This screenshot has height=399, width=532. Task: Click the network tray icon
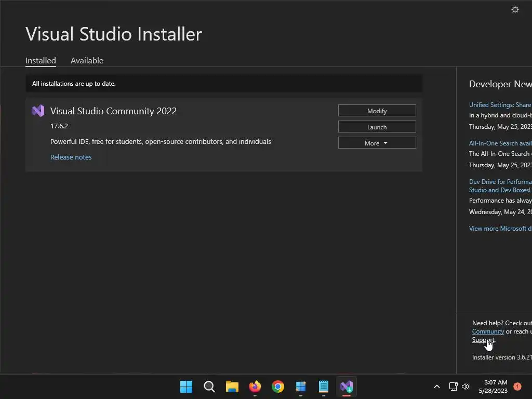pos(453,387)
